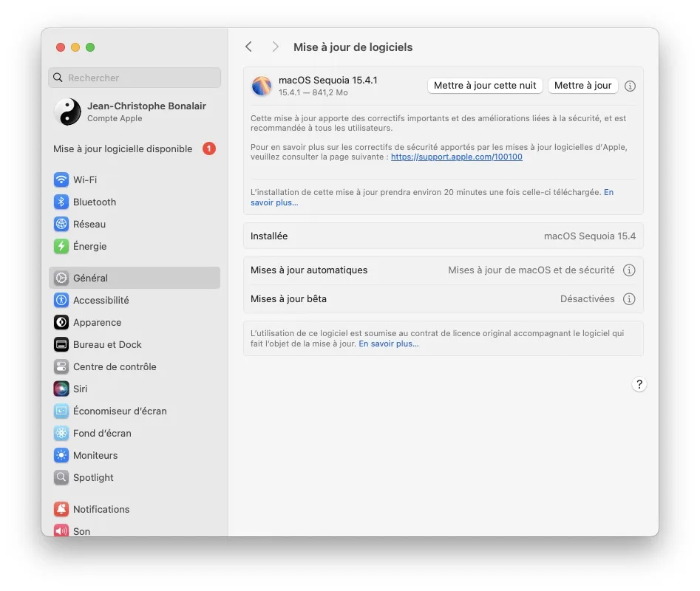
Task: Click the macOS Sequoia update icon
Action: point(262,86)
